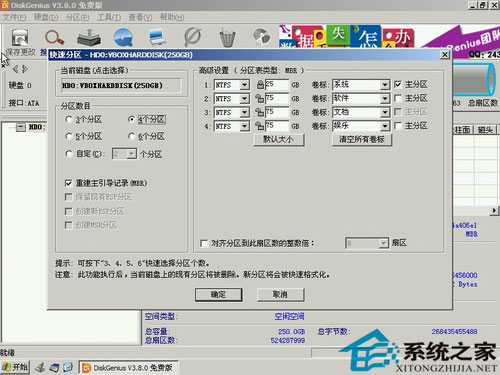The image size is (500, 375).
Task: Click first quick launch icon in taskbar
Action: [x=40, y=367]
